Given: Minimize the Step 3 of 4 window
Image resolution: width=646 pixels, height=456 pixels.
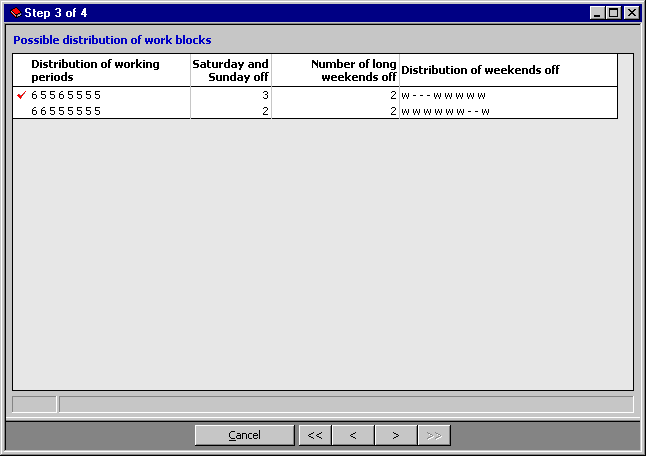Looking at the screenshot, I should point(597,13).
